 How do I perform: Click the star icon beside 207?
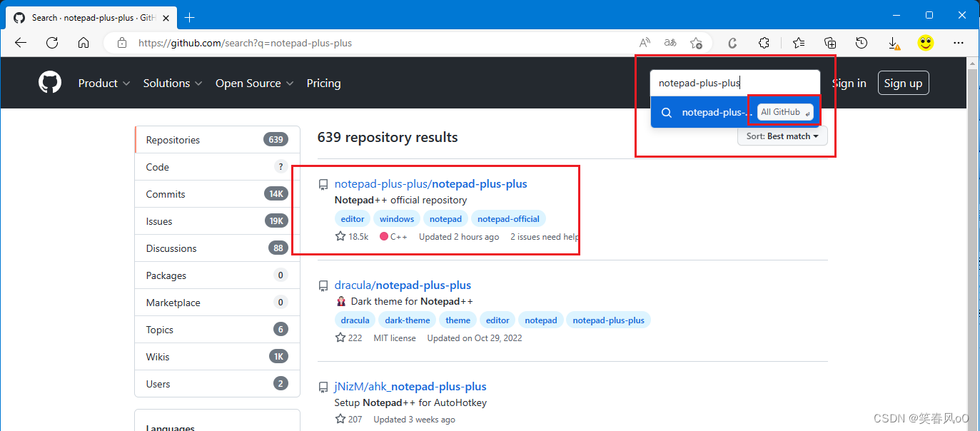click(340, 419)
